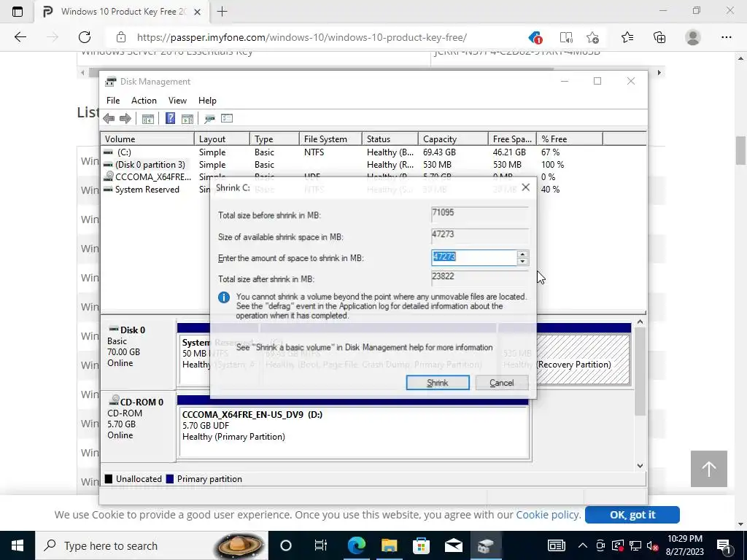Click the taskbar search box
The image size is (747, 560).
[152, 545]
